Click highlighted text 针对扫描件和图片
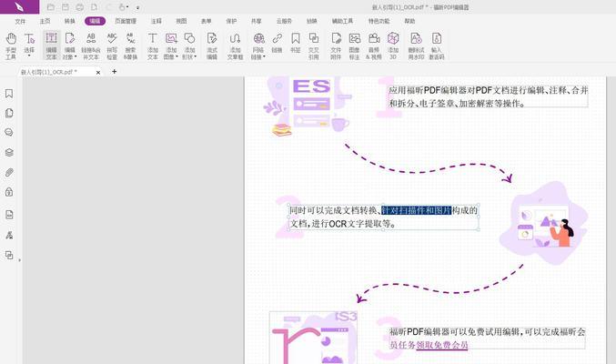Image resolution: width=616 pixels, height=364 pixels. [x=416, y=211]
